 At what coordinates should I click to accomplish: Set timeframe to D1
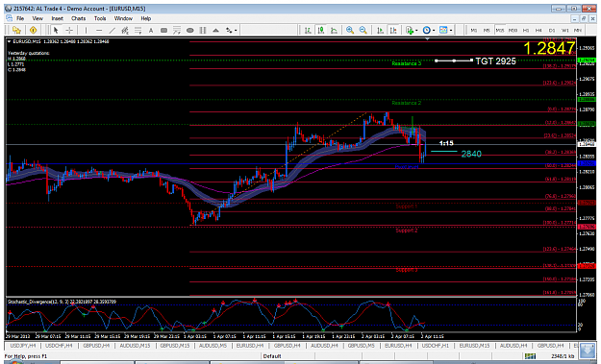coord(552,30)
